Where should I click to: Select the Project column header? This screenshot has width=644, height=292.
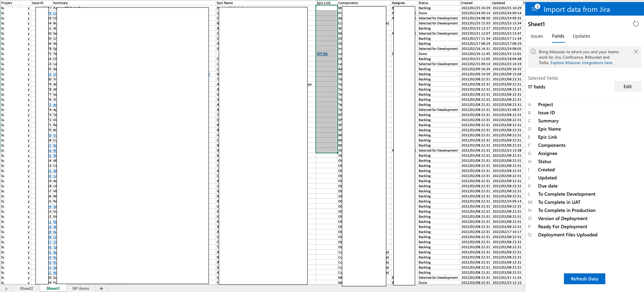[x=16, y=3]
